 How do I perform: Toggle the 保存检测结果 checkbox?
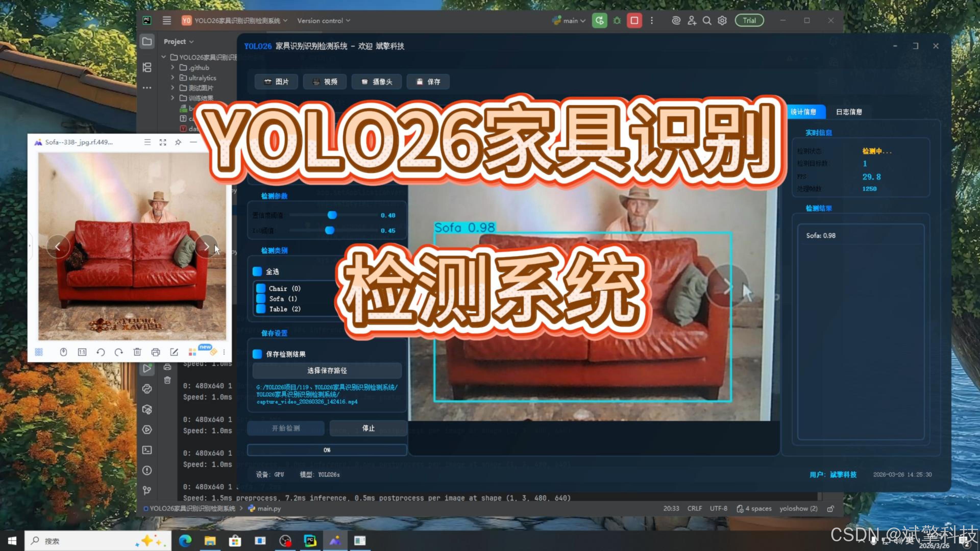[257, 354]
